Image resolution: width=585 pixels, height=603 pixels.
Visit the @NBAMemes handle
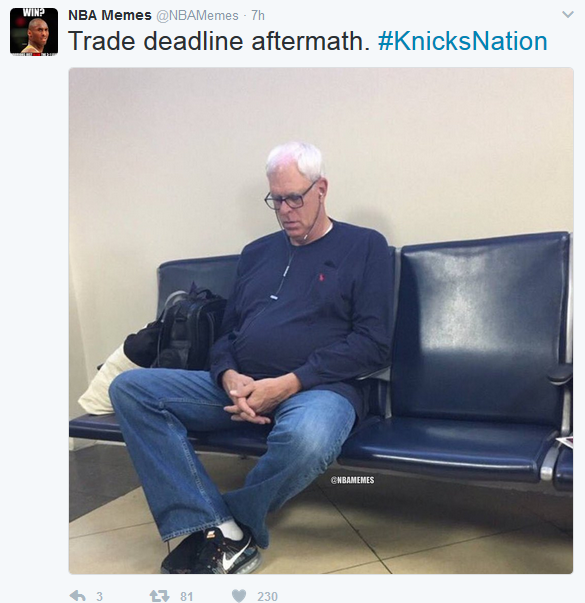pos(197,15)
